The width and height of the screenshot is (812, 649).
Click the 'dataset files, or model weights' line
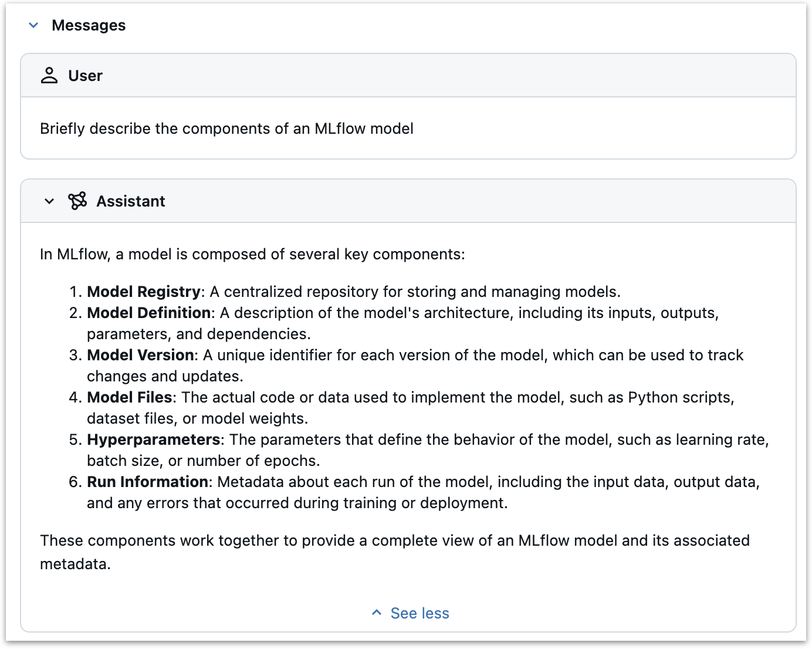(197, 418)
